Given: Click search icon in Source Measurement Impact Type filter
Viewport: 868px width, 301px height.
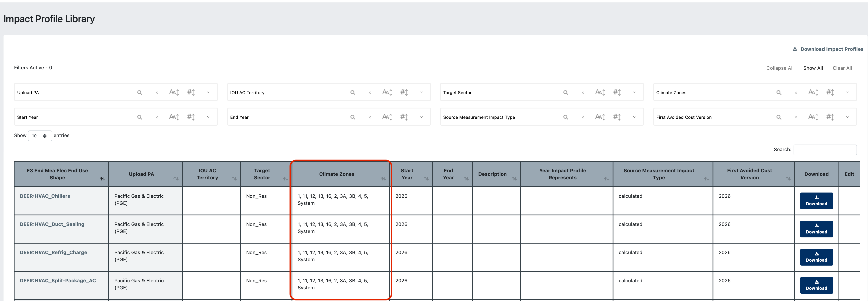Looking at the screenshot, I should 566,117.
